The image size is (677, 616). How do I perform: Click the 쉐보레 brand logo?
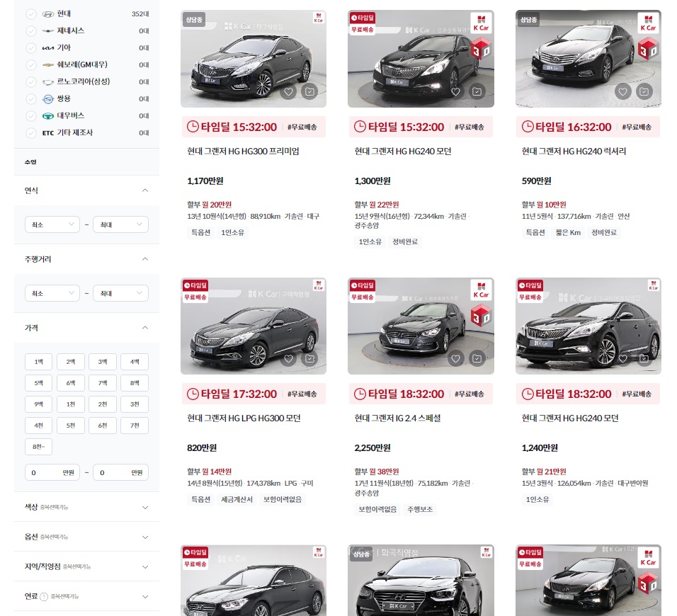click(48, 64)
